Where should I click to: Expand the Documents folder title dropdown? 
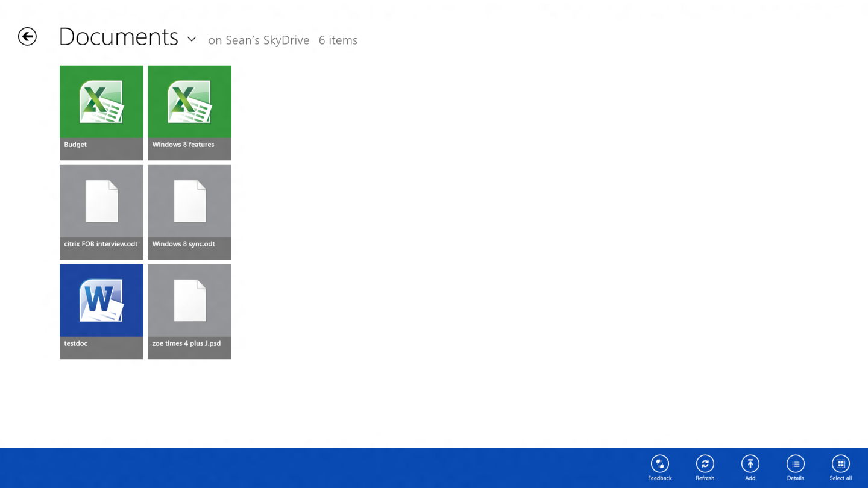click(191, 40)
